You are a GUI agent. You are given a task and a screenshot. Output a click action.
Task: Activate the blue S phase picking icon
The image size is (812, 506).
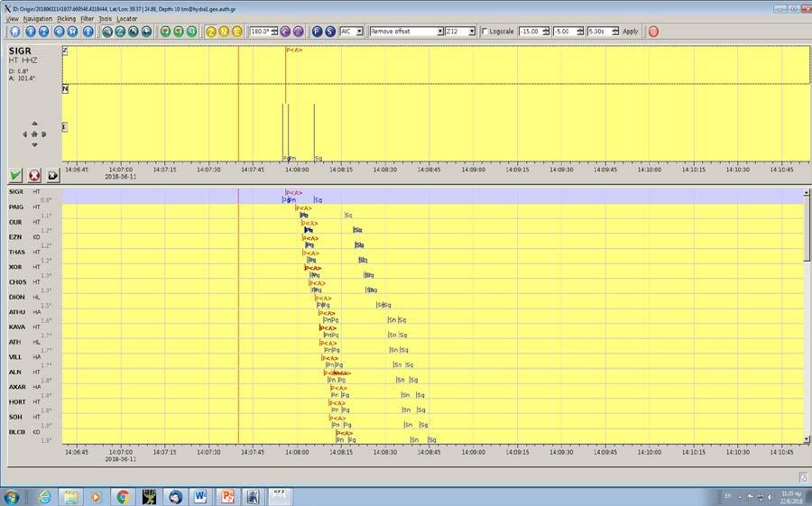[x=330, y=32]
